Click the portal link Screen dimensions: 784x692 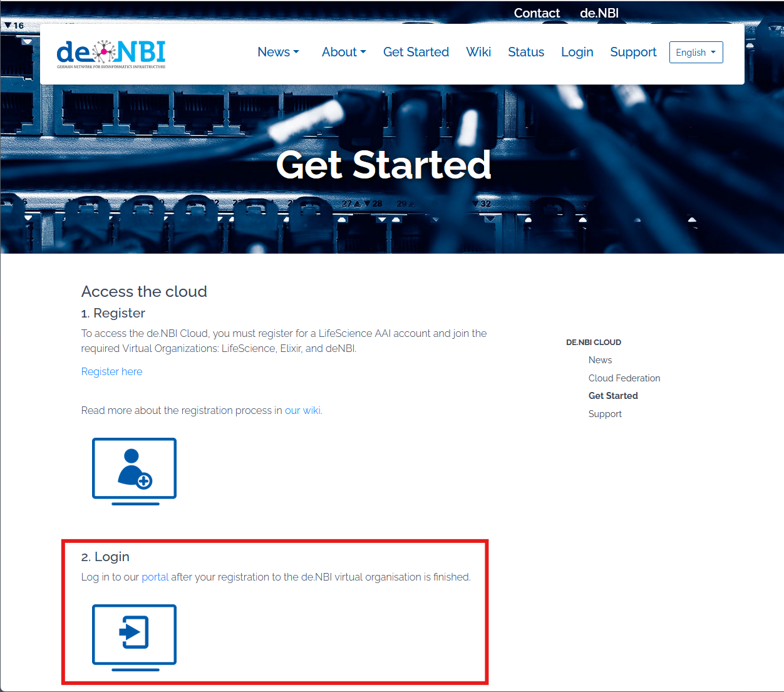(x=155, y=577)
